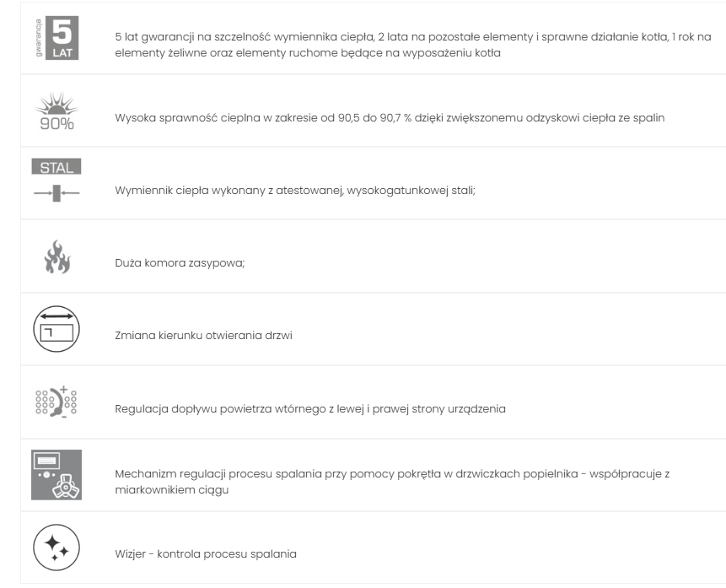Click the flame icon for large loading chamber
The height and width of the screenshot is (588, 726).
[x=57, y=257]
